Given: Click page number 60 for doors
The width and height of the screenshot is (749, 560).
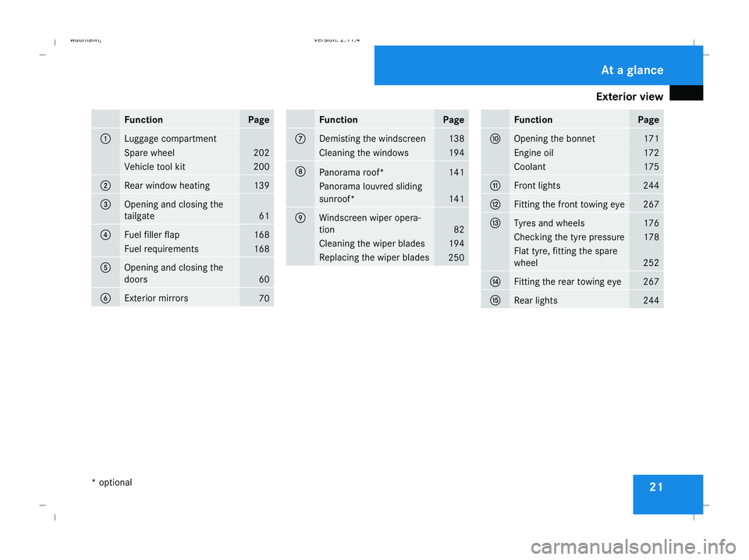Looking at the screenshot, I should 264,279.
